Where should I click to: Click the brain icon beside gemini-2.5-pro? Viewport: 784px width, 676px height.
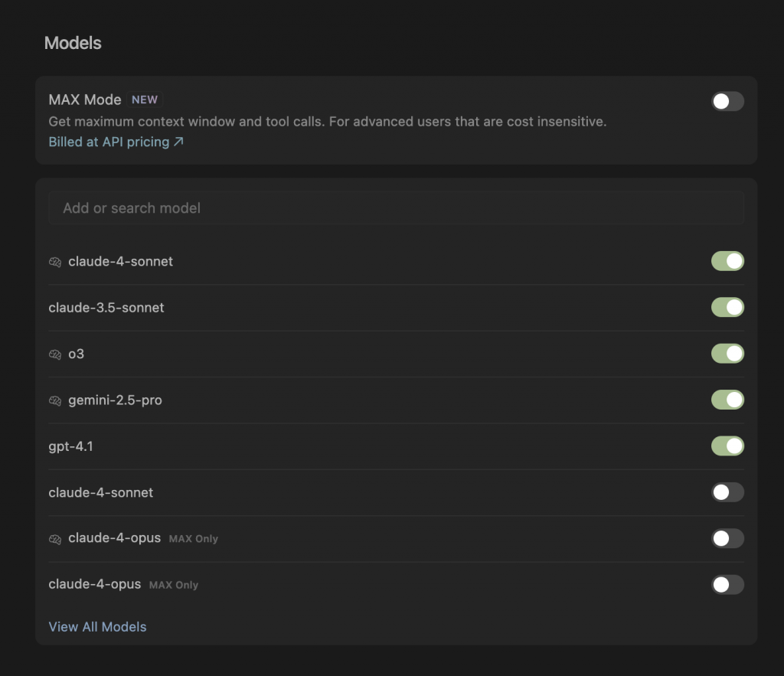click(55, 400)
